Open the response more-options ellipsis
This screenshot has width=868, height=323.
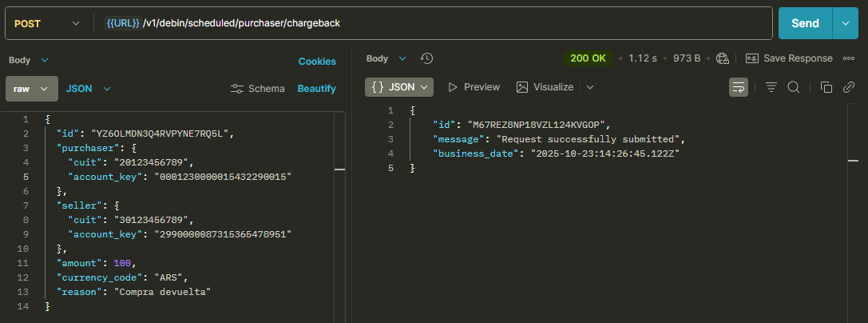[849, 58]
